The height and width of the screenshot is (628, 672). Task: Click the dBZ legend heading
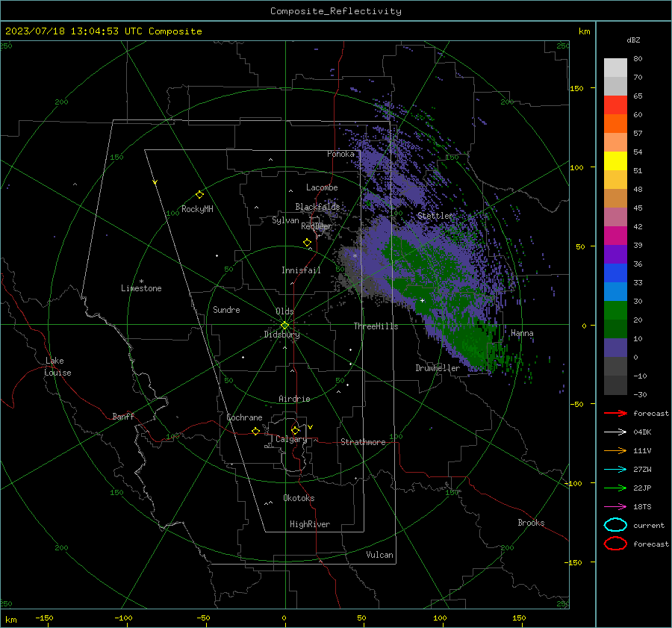click(633, 40)
